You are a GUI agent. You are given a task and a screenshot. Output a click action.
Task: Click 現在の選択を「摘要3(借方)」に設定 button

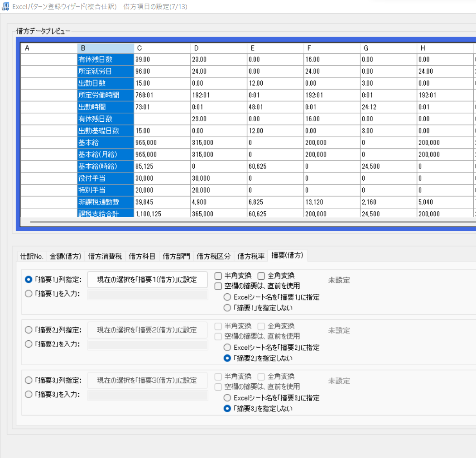click(147, 380)
